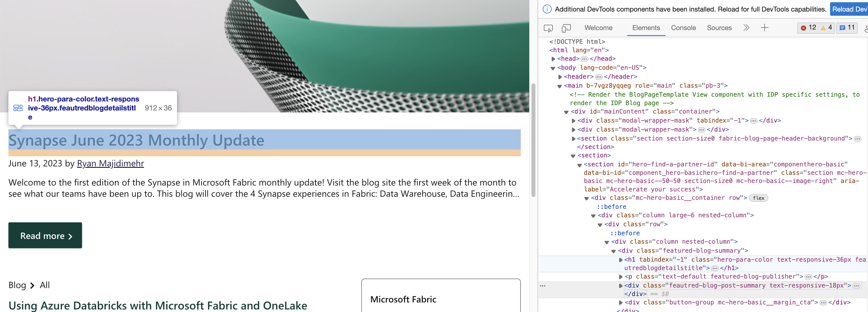
Task: Click the plus icon to add a DevTools panel
Action: point(765,28)
